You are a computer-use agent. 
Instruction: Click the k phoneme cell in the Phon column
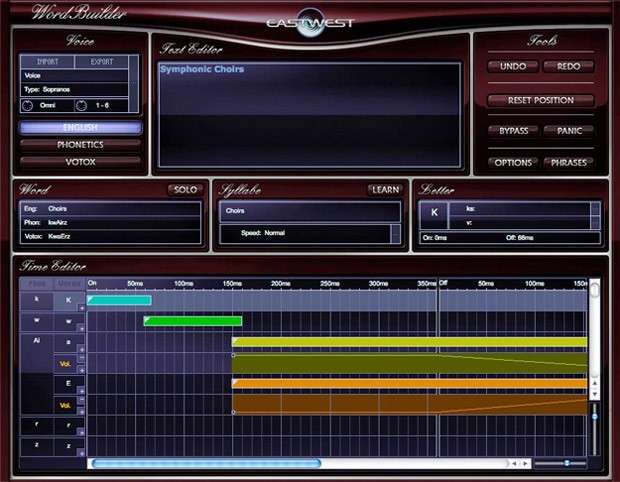coord(36,301)
